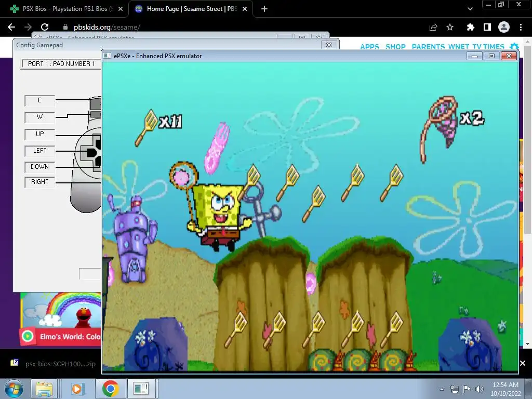532x399 pixels.
Task: Click the ePSXe taskbar icon
Action: pos(141,389)
